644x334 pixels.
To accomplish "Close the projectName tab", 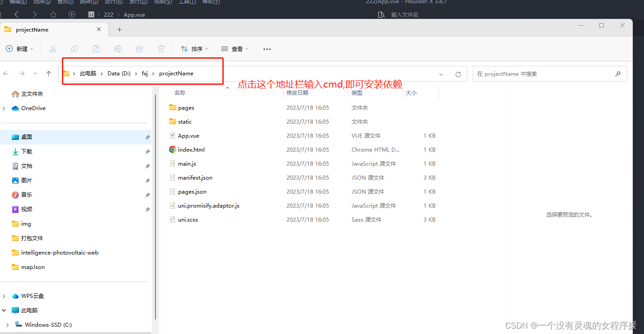I will (x=99, y=29).
